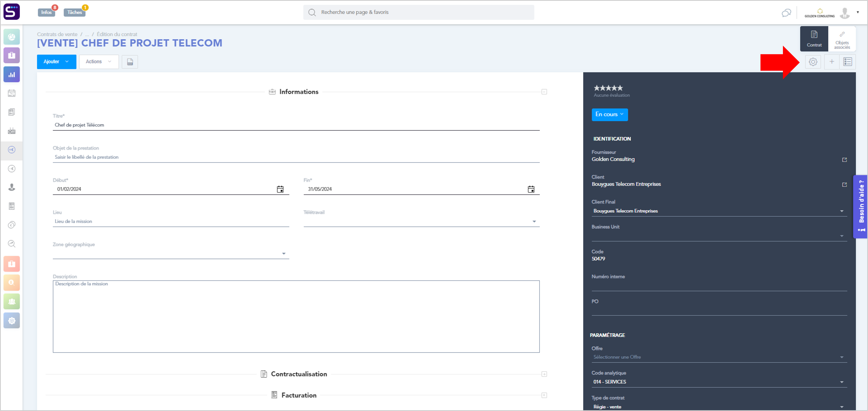The width and height of the screenshot is (868, 411).
Task: Open the minus-euro purchase contracts sidebar icon
Action: pyautogui.click(x=12, y=169)
